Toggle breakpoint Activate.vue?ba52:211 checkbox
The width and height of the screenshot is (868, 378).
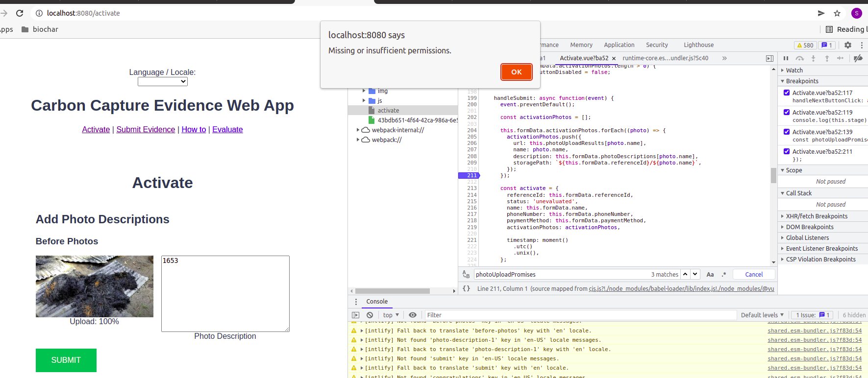pos(787,151)
